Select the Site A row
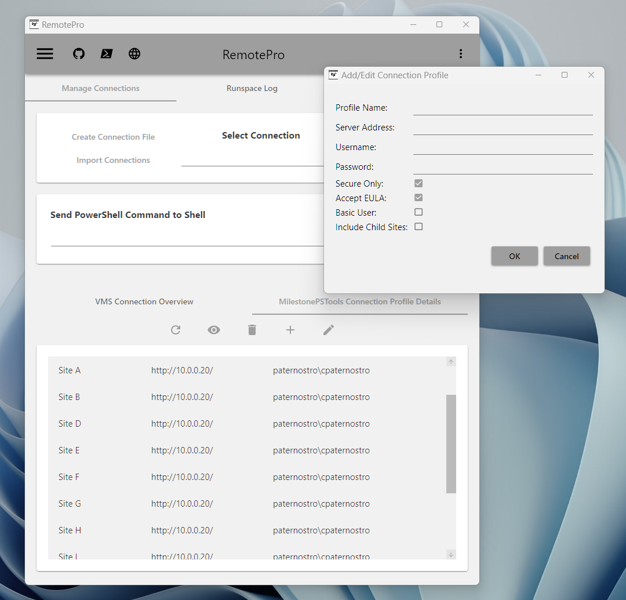 coord(247,370)
